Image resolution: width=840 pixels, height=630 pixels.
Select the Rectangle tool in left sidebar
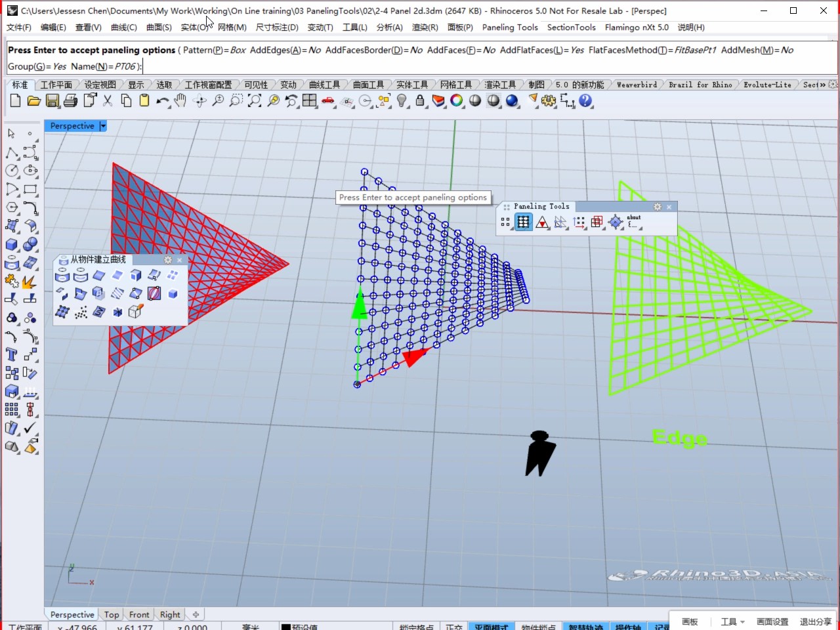30,189
